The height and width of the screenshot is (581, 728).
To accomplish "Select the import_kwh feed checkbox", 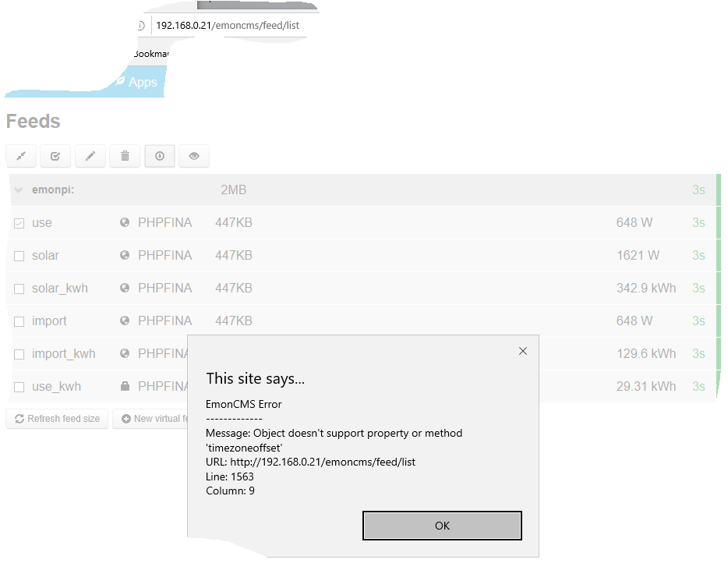I will [19, 354].
